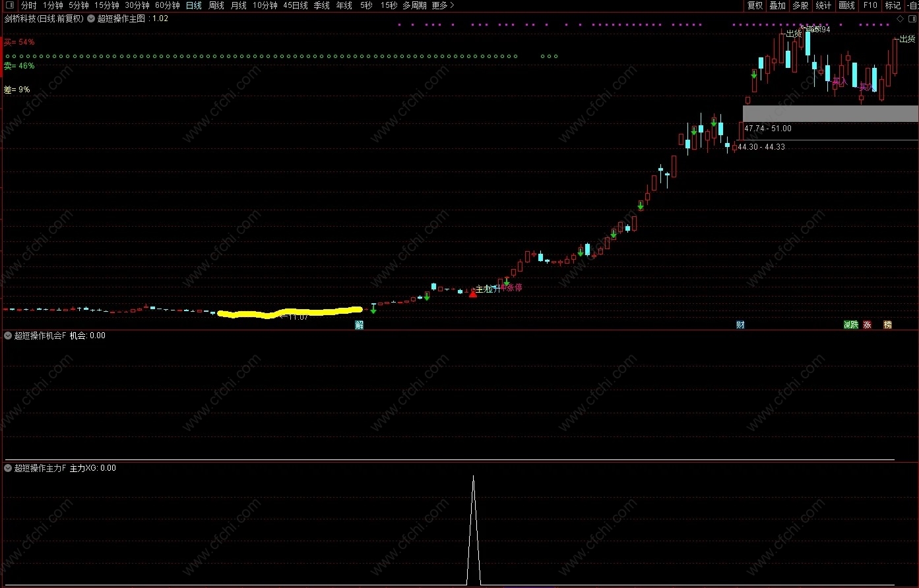Click the 涨停 label on the chart
Image resolution: width=919 pixels, height=588 pixels.
(514, 287)
